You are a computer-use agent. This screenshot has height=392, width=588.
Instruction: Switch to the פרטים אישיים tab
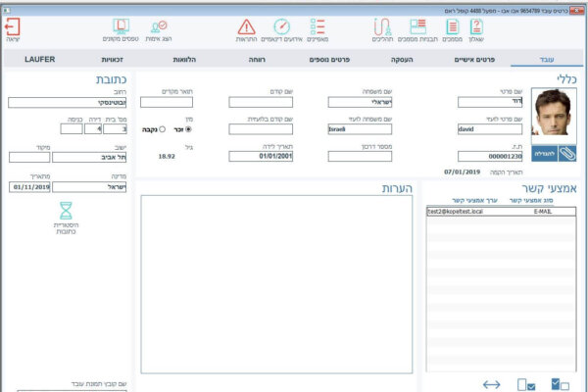[x=474, y=59]
